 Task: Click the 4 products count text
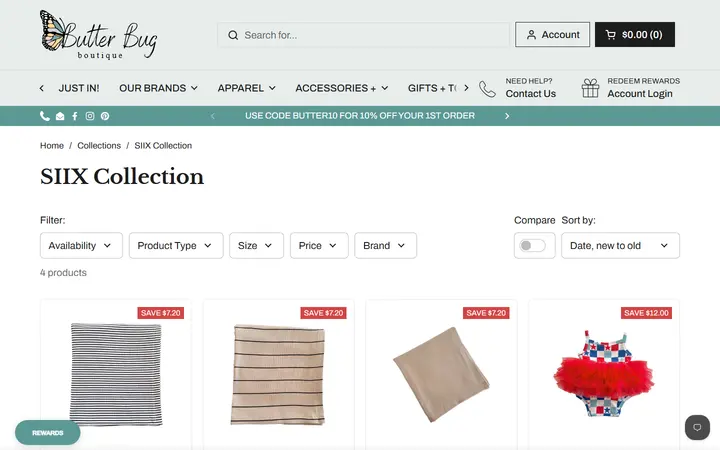click(63, 273)
